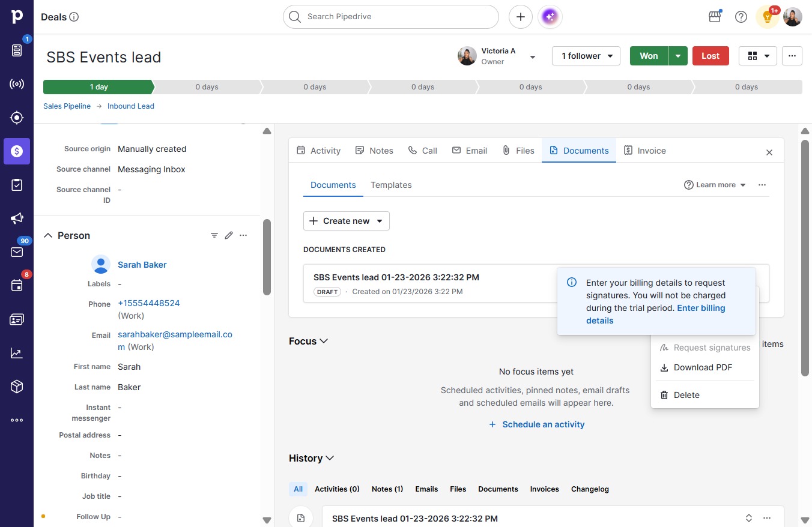Expand owner Victoria A dropdown

coord(532,57)
